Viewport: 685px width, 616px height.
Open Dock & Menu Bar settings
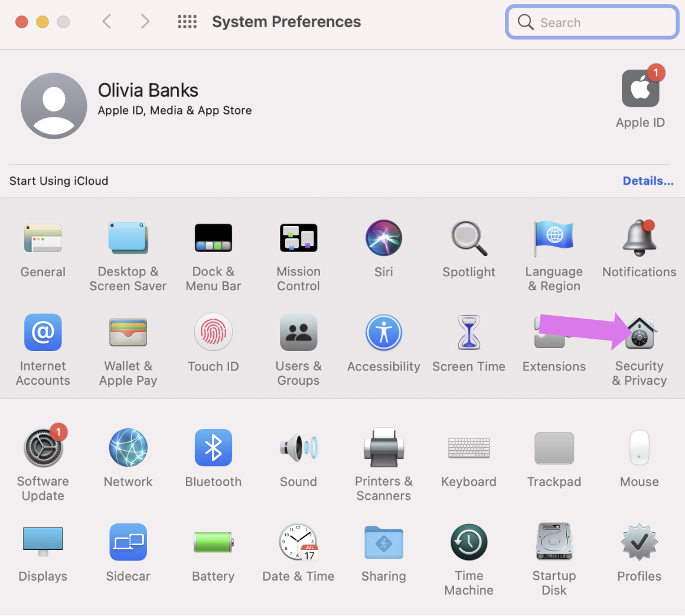213,238
